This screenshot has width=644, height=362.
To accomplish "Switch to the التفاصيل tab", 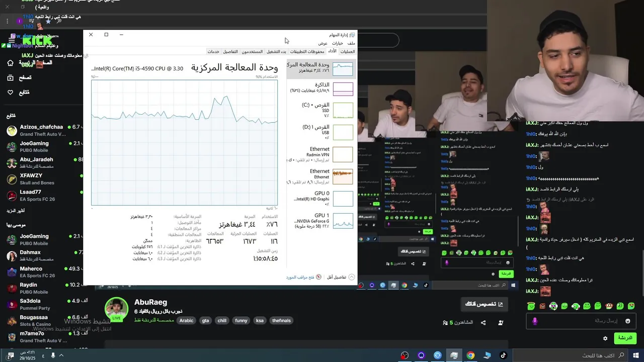I will pyautogui.click(x=230, y=52).
